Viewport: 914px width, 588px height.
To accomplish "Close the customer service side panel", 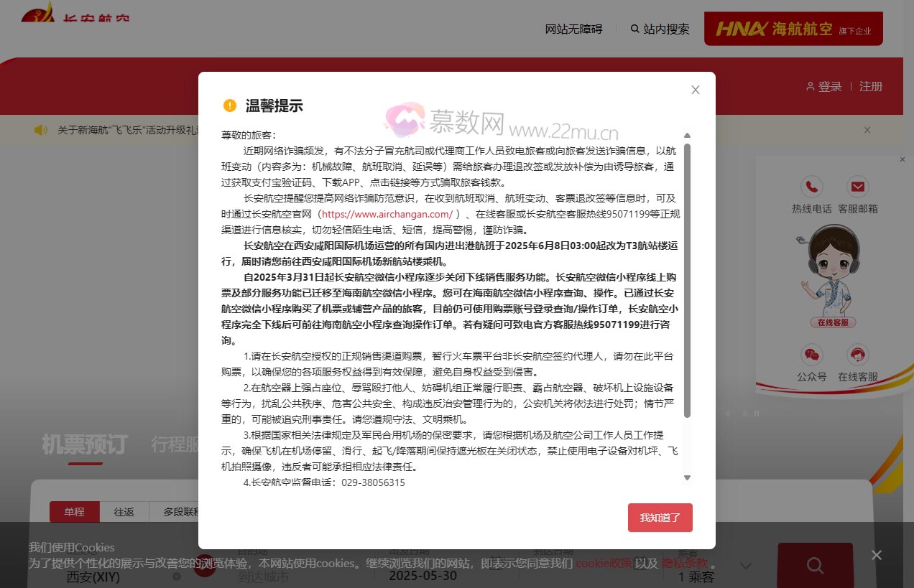I will 903,159.
